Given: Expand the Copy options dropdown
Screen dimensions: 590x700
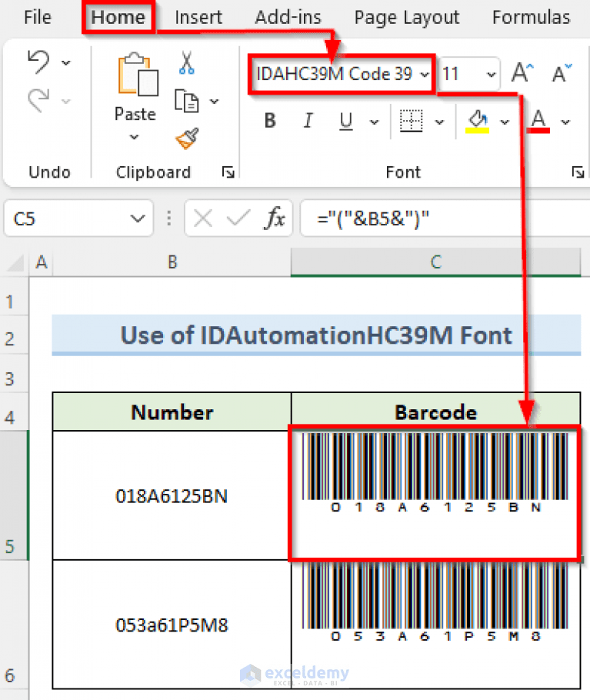Looking at the screenshot, I should click(x=215, y=102).
